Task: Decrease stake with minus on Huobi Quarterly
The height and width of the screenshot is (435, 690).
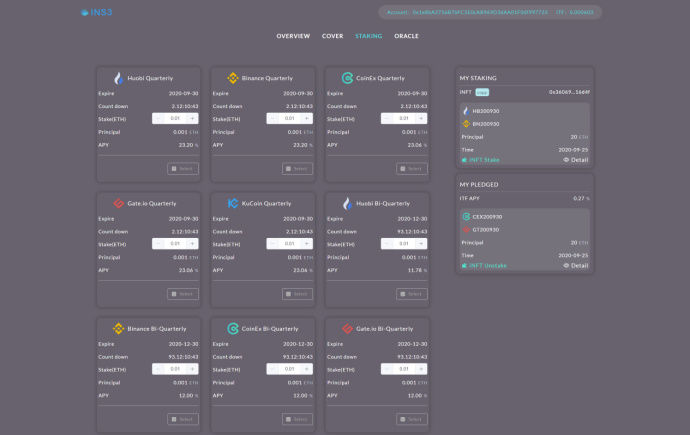Action: point(158,118)
